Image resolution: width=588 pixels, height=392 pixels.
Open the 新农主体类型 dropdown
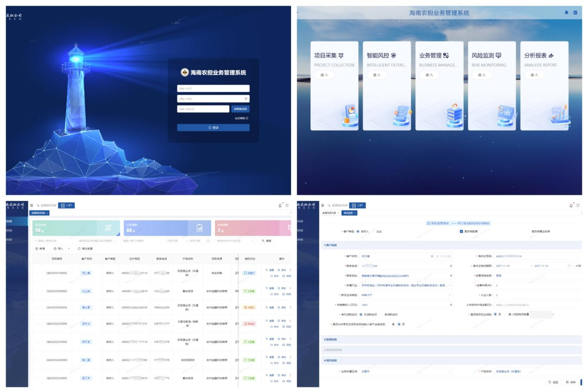(x=407, y=295)
